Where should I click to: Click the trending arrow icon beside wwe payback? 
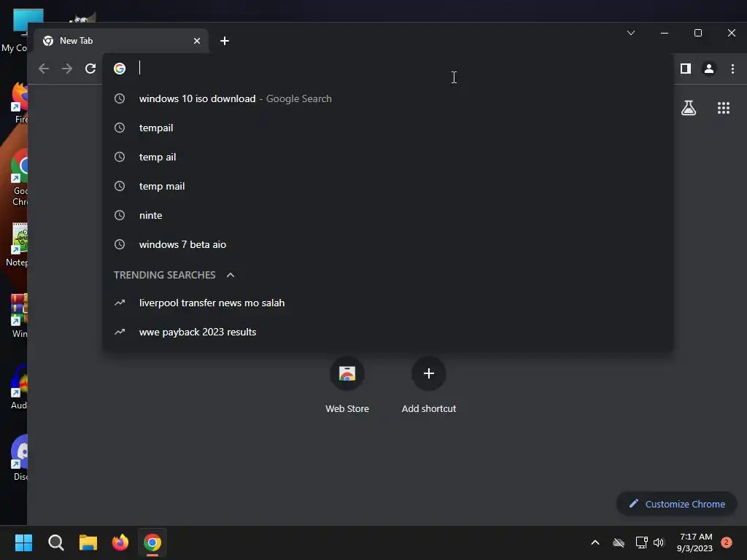120,332
